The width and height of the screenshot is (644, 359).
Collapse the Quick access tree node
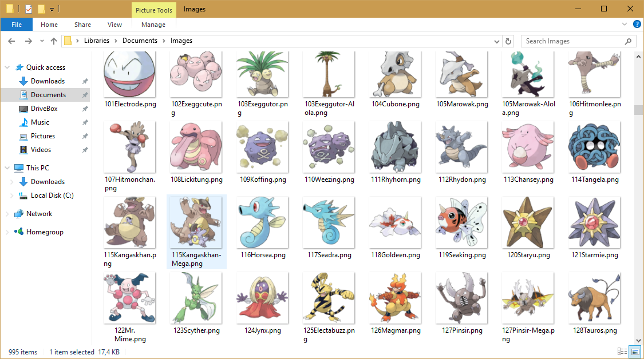pos(7,67)
